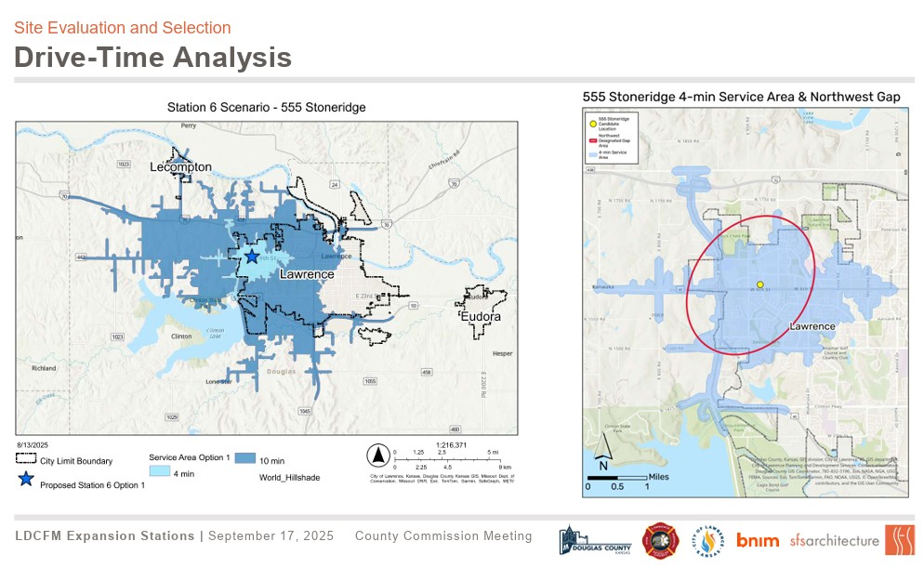Click the red Northwest Designated Gap legend swatch
This screenshot has width=924, height=581.
point(593,140)
